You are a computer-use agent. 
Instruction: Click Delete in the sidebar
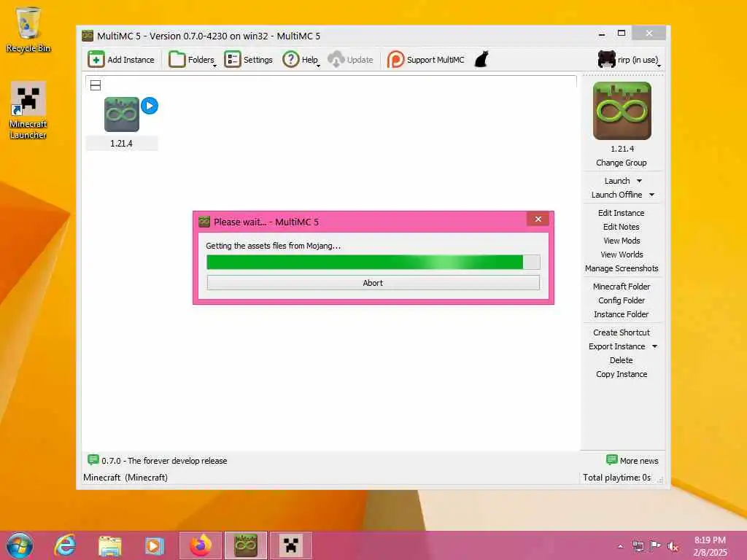[x=622, y=360]
